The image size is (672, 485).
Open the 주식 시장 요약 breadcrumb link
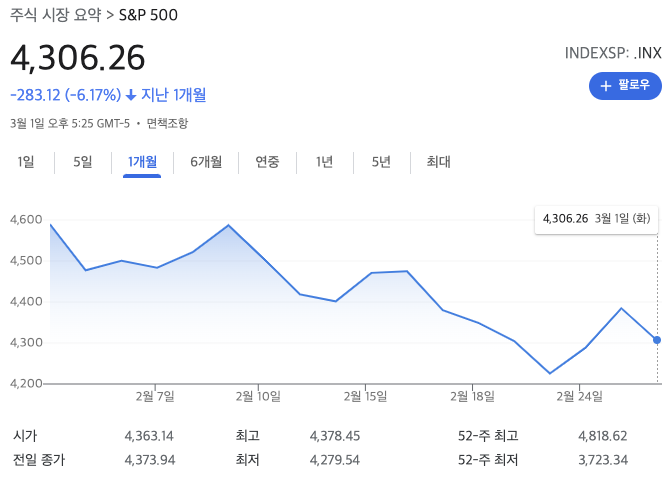(x=55, y=15)
